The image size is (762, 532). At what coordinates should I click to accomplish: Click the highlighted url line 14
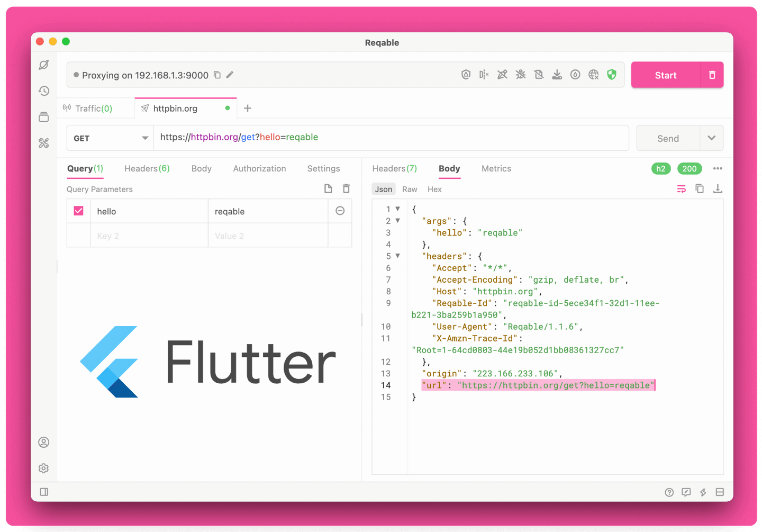click(x=539, y=385)
